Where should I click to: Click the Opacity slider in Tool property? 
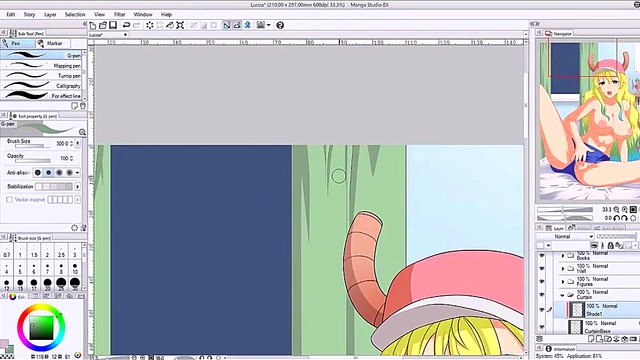[32, 160]
